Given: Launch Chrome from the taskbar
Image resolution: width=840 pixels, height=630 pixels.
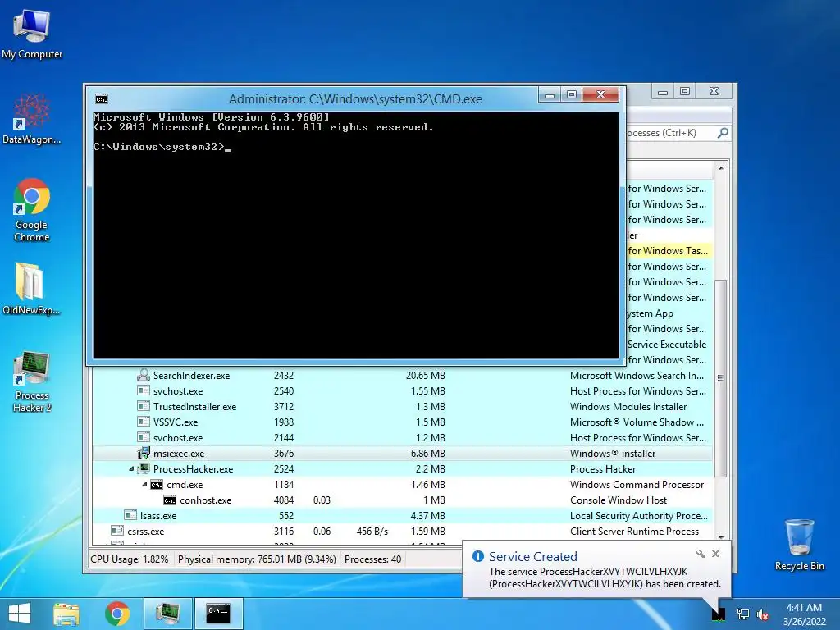Looking at the screenshot, I should click(x=117, y=614).
